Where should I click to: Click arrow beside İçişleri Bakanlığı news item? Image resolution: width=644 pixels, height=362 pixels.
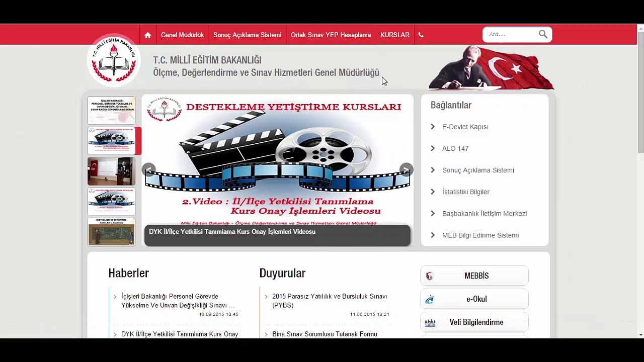point(115,297)
